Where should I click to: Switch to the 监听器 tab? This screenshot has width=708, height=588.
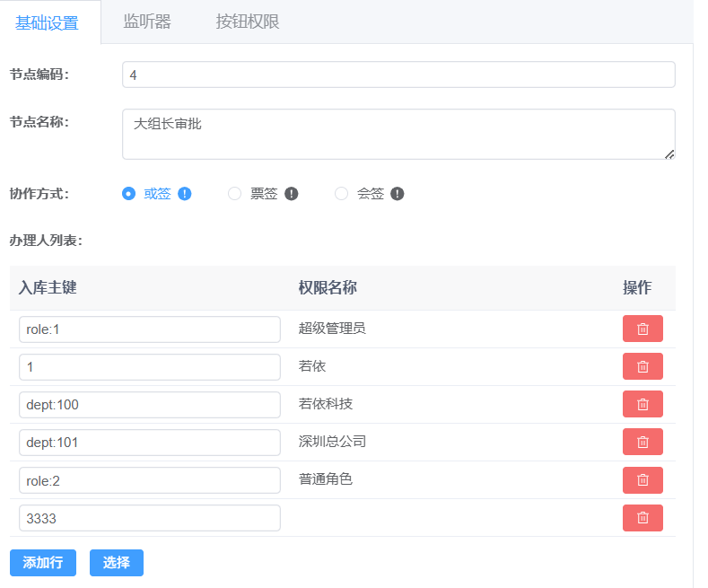click(147, 22)
